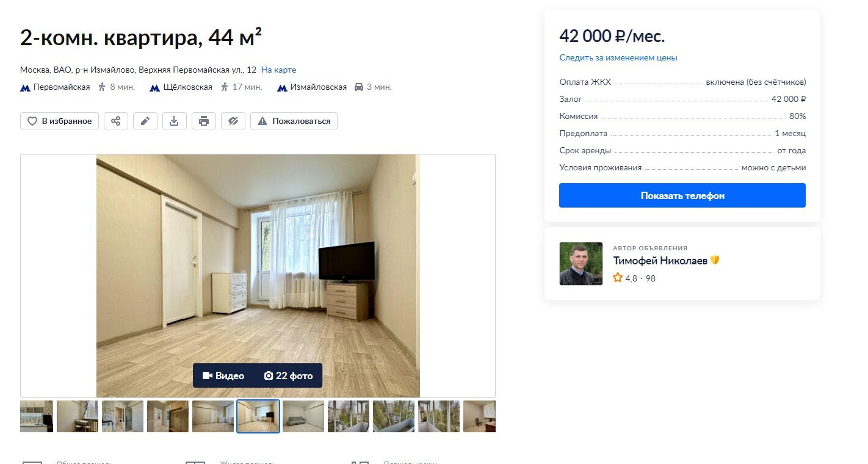Click the Показать телефон button
868x464 pixels.
click(682, 195)
